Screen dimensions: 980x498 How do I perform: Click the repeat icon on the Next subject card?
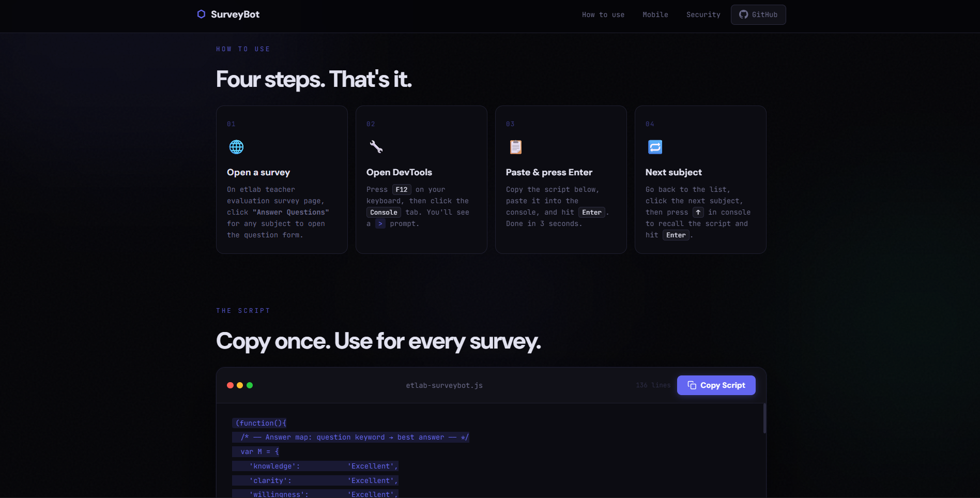[655, 147]
